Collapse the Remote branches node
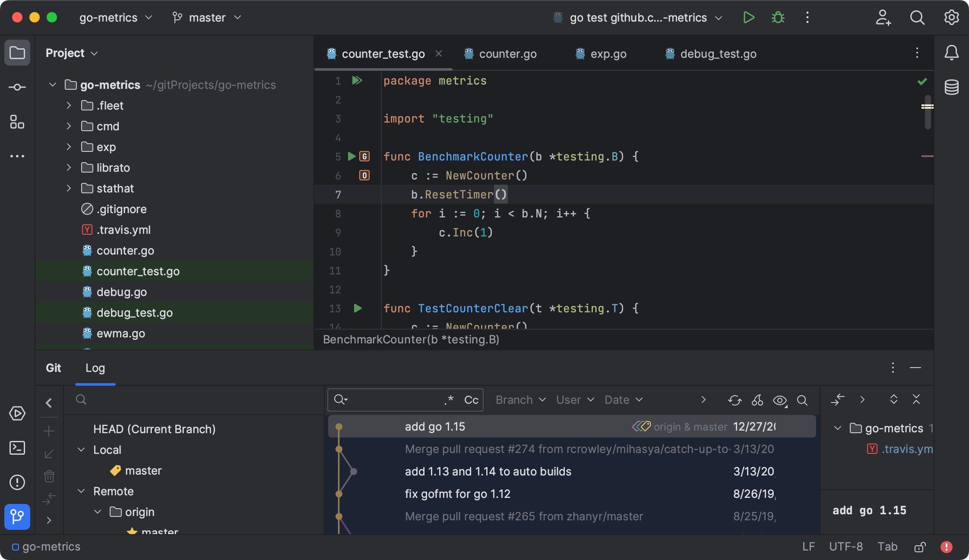The width and height of the screenshot is (969, 560). (x=81, y=491)
